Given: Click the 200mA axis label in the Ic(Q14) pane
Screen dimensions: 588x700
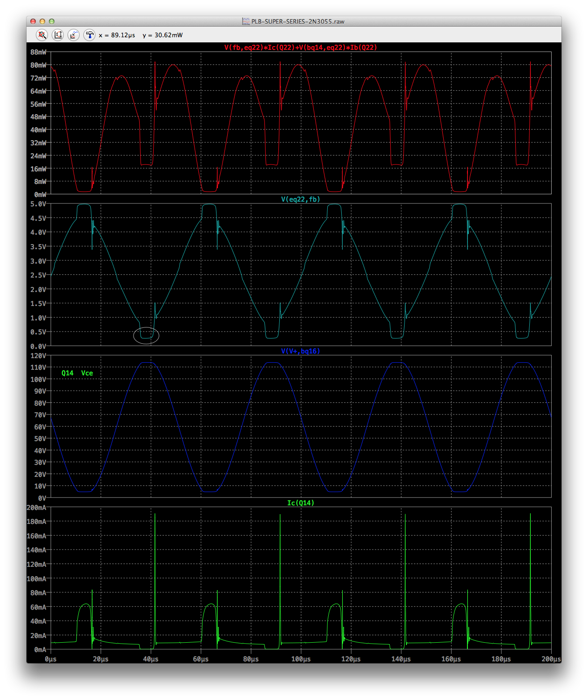Looking at the screenshot, I should pyautogui.click(x=37, y=508).
